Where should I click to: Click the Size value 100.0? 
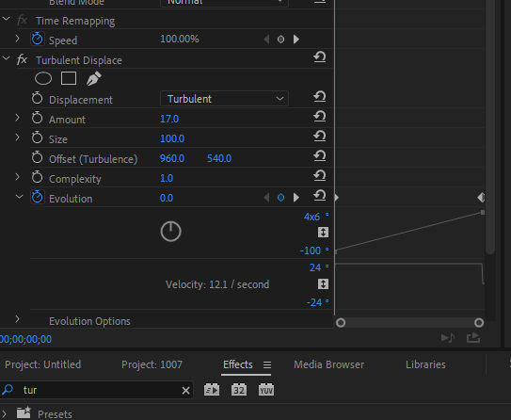coord(172,138)
